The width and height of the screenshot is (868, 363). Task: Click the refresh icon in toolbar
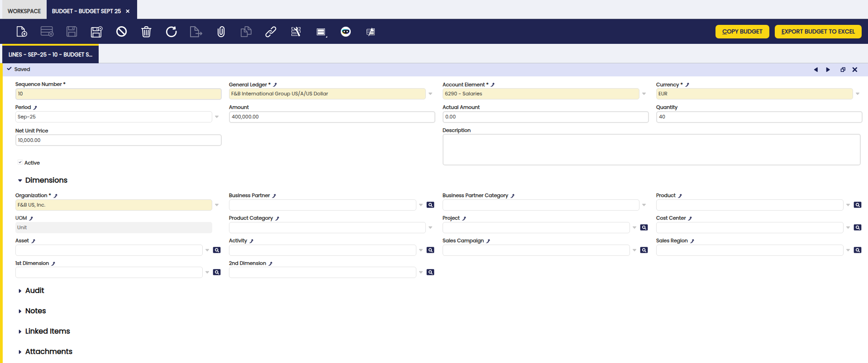coord(171,32)
